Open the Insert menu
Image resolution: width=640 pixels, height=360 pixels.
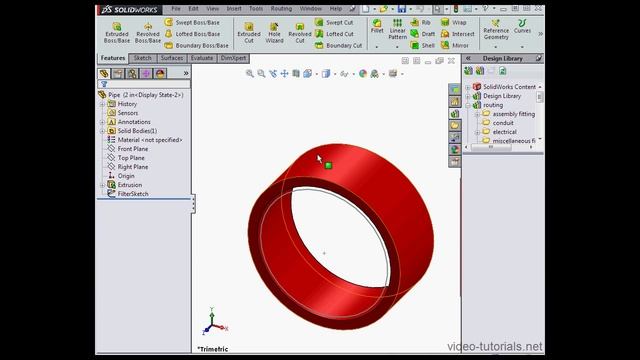234,9
